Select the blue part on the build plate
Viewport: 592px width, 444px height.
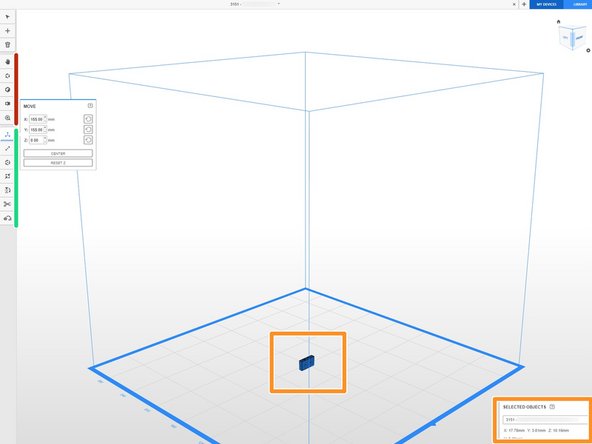307,363
